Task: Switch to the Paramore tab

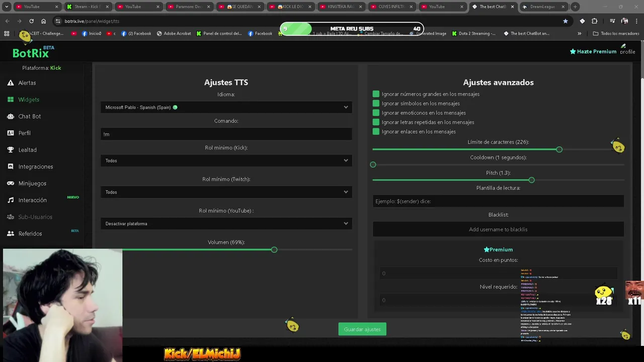Action: 189,7
